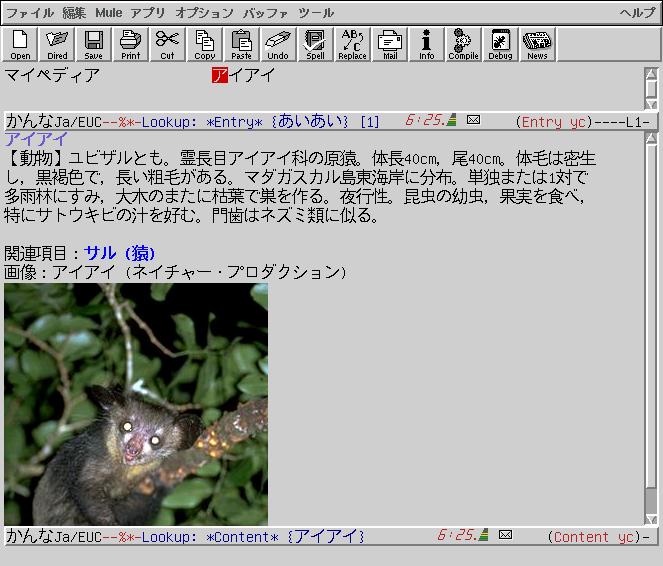Click the *Content* buffer name in modeline

click(242, 537)
